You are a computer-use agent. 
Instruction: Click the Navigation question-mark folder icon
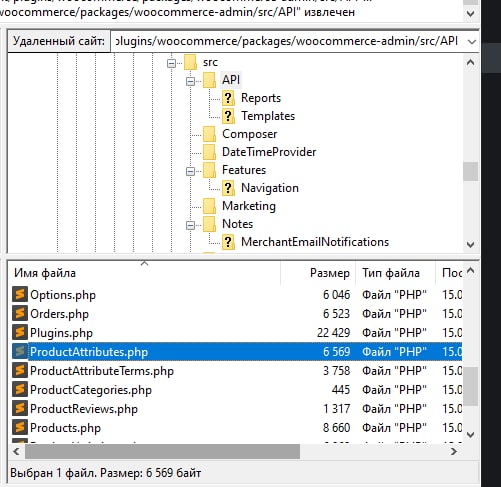228,188
